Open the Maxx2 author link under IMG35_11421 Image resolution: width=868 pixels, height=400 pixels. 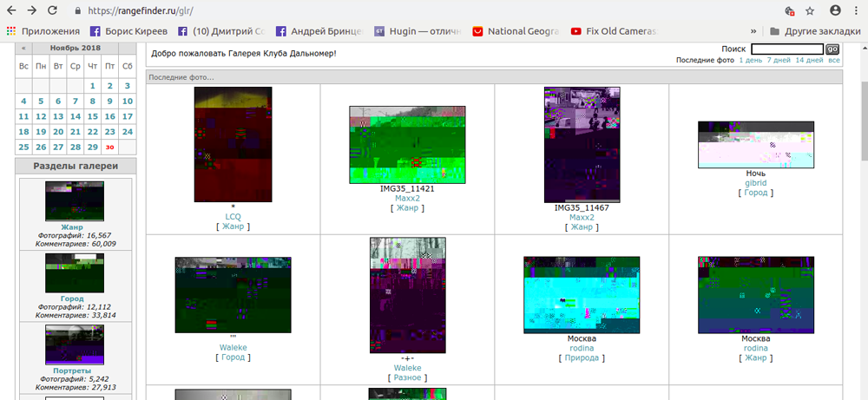pos(407,199)
